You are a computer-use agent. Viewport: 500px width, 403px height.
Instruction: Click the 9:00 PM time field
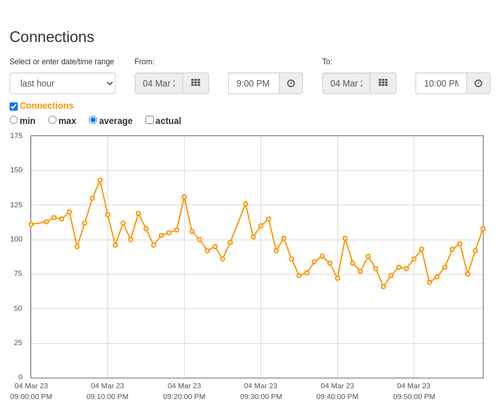(x=254, y=83)
